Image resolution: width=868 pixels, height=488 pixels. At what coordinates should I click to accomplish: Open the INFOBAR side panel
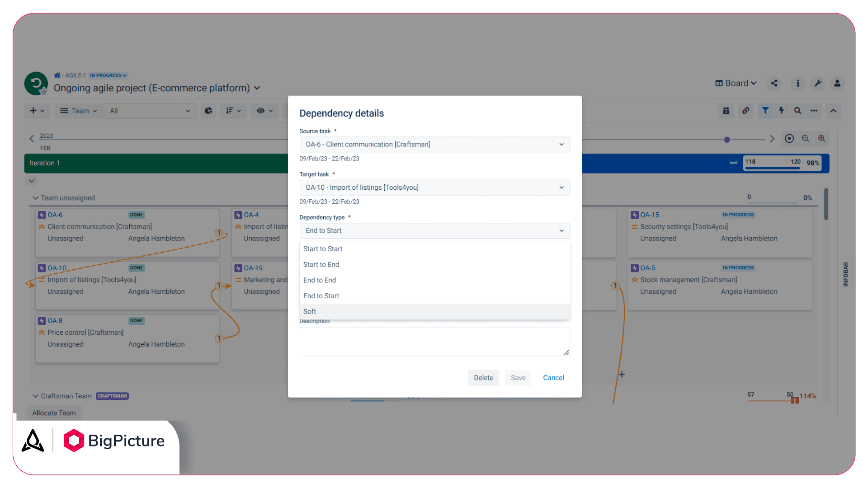845,274
